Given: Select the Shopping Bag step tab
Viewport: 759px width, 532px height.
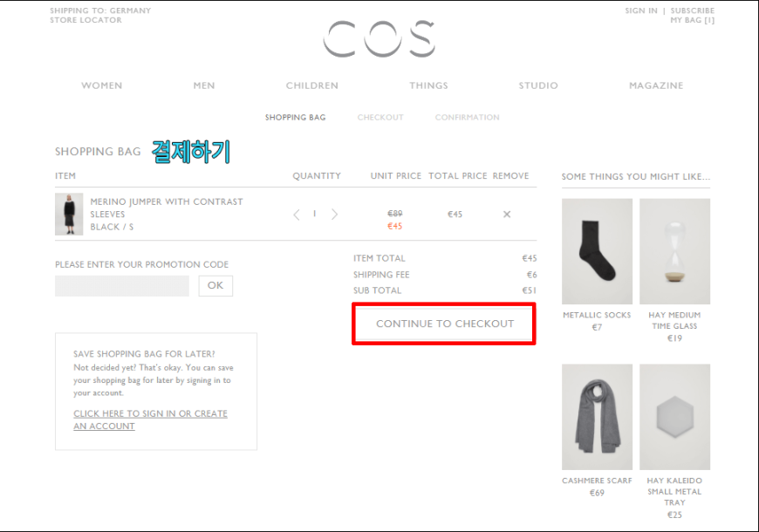Looking at the screenshot, I should (x=295, y=117).
